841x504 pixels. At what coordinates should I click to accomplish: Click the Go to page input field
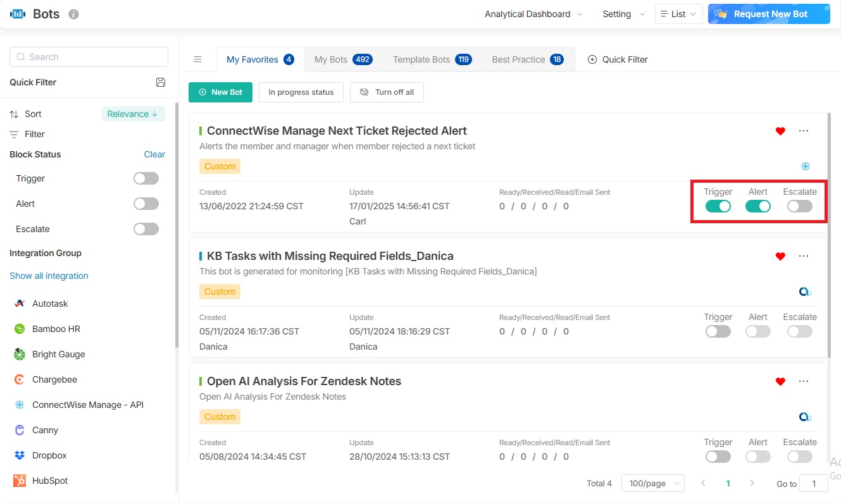pos(813,483)
